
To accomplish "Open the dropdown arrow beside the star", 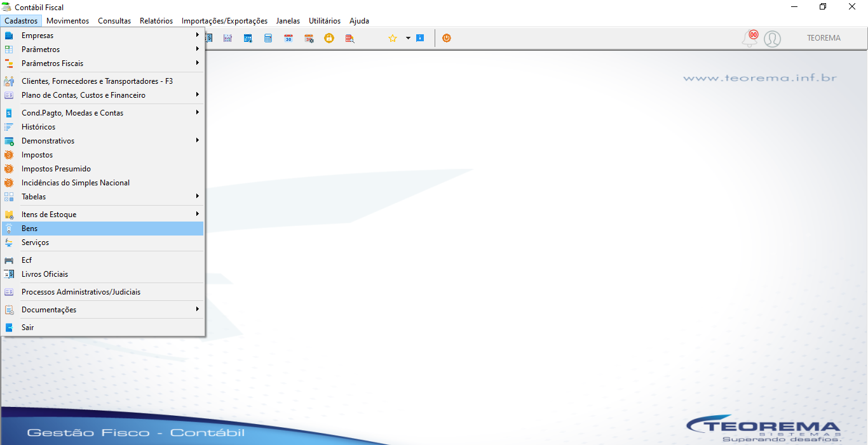I will click(x=408, y=38).
